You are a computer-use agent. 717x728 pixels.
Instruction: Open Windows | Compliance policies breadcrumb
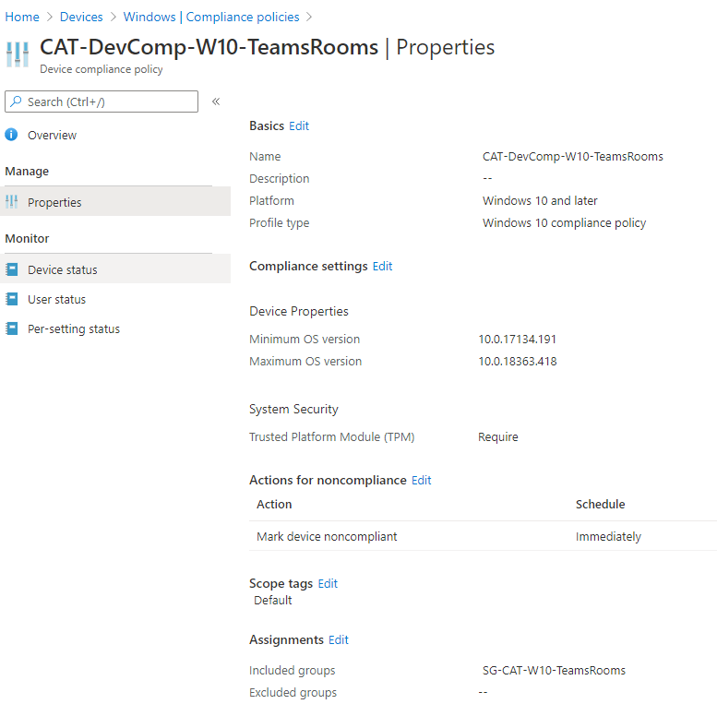[x=211, y=17]
